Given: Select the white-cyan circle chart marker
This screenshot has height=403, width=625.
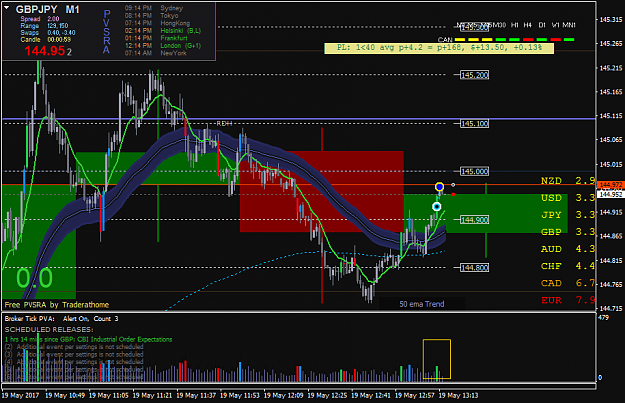Looking at the screenshot, I should (436, 206).
